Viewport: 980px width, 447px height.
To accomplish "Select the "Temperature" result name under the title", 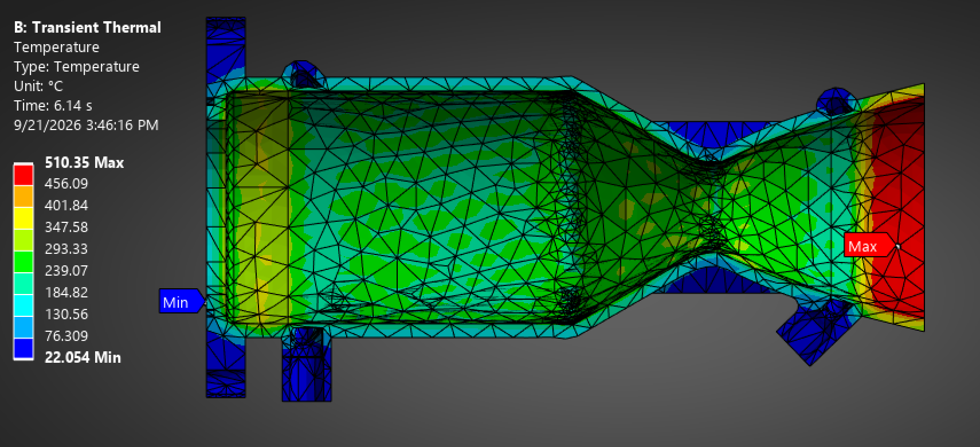I will [x=57, y=47].
